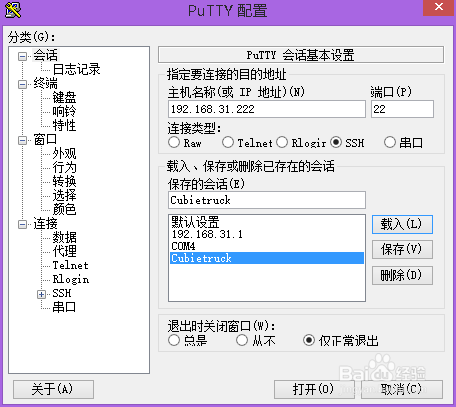Open 颜色 settings category
The image size is (456, 407).
(x=64, y=210)
